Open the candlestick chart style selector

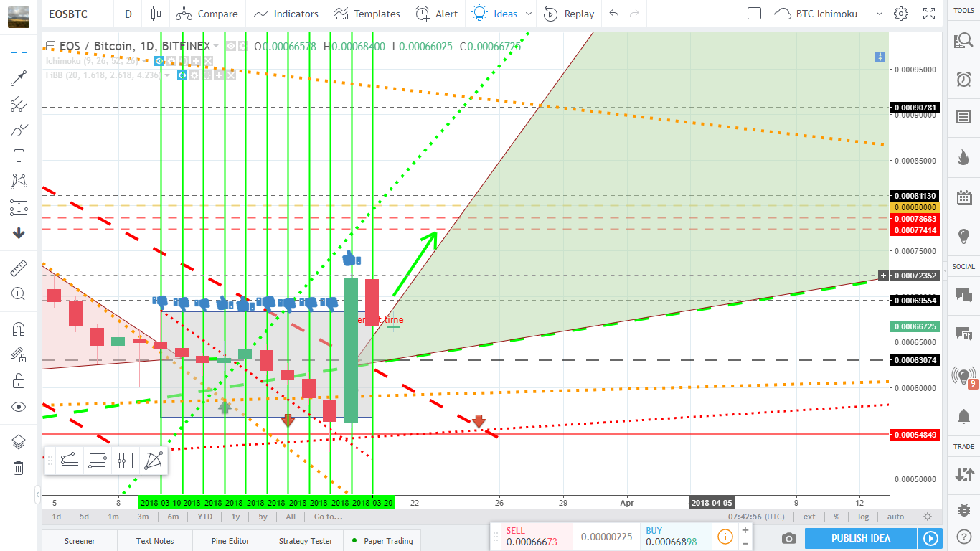click(156, 14)
